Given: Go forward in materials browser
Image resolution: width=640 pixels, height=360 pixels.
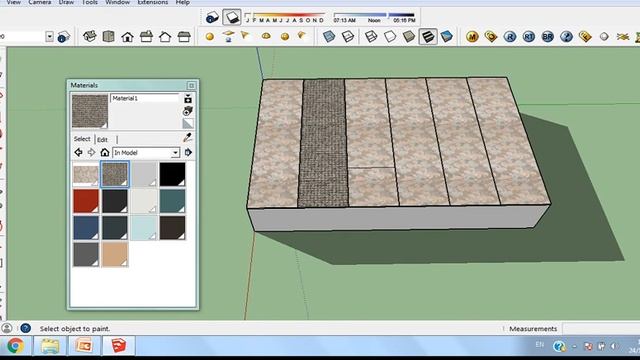Looking at the screenshot, I should [91, 152].
